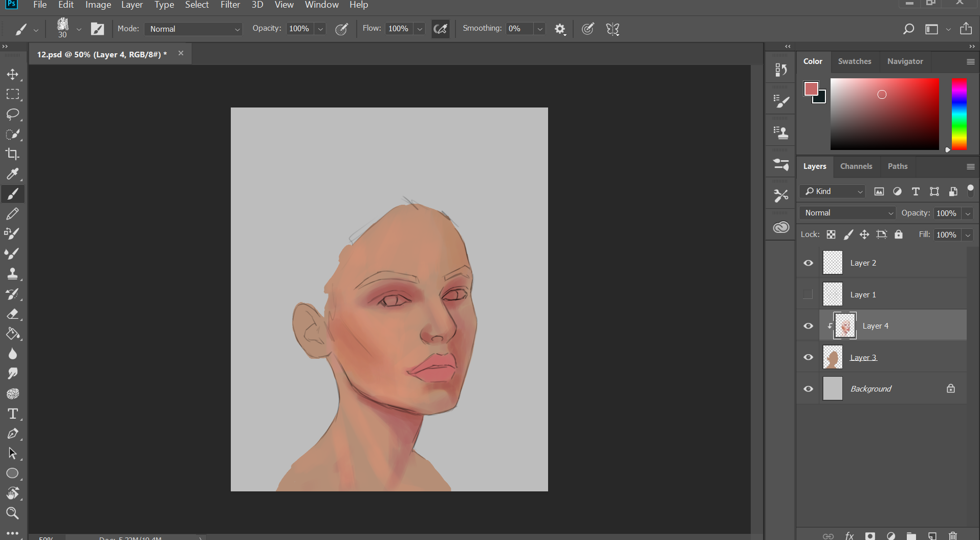This screenshot has width=980, height=540.
Task: Open the Kind filter dropdown
Action: pos(833,191)
